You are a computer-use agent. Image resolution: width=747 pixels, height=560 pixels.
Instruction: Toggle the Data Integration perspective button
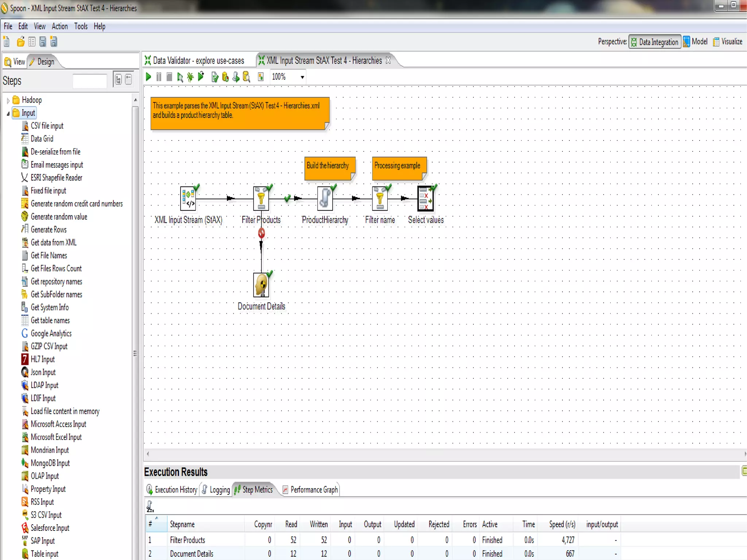click(x=654, y=42)
